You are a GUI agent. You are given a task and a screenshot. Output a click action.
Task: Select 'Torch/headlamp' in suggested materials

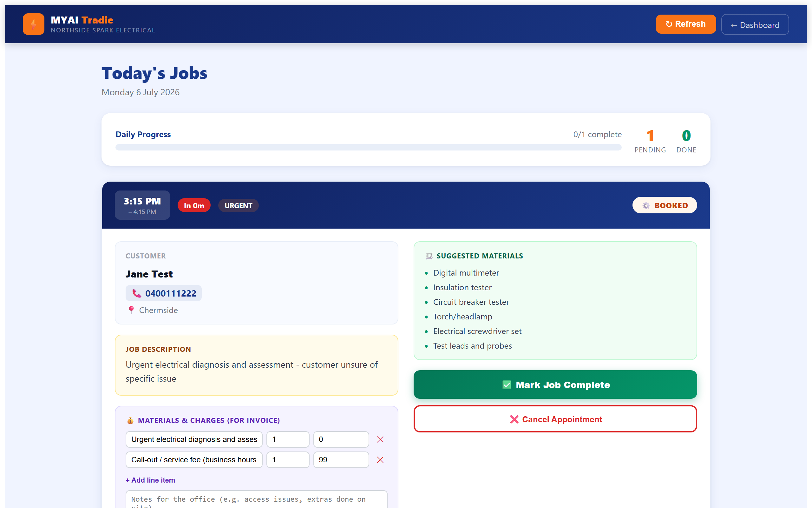(463, 317)
